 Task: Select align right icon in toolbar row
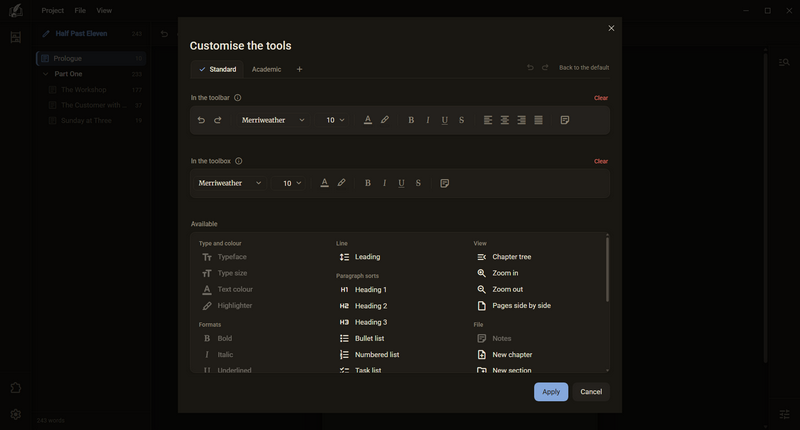(521, 120)
